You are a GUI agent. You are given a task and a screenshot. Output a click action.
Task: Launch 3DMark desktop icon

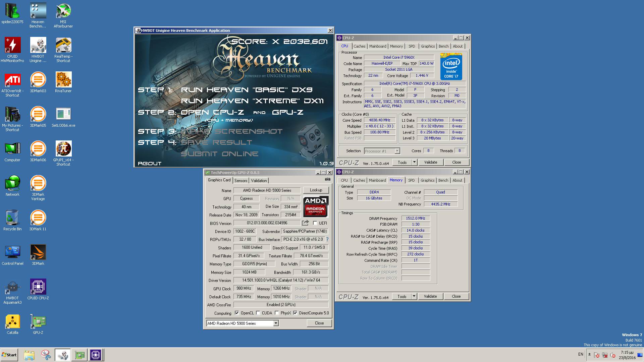38,255
